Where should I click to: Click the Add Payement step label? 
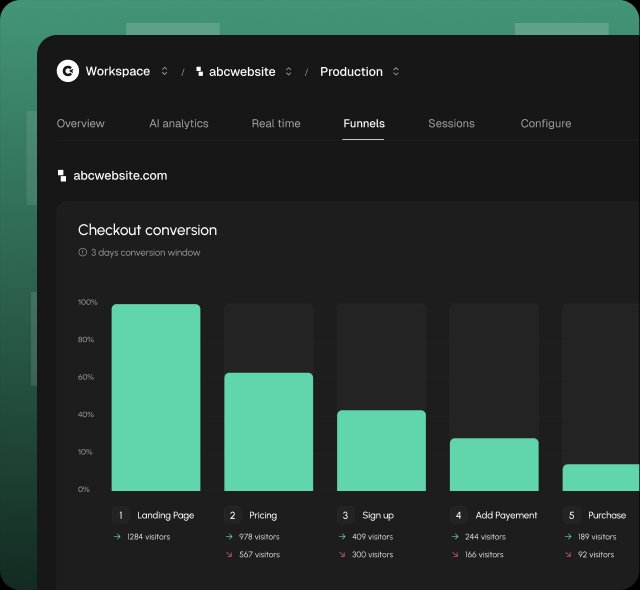[506, 515]
